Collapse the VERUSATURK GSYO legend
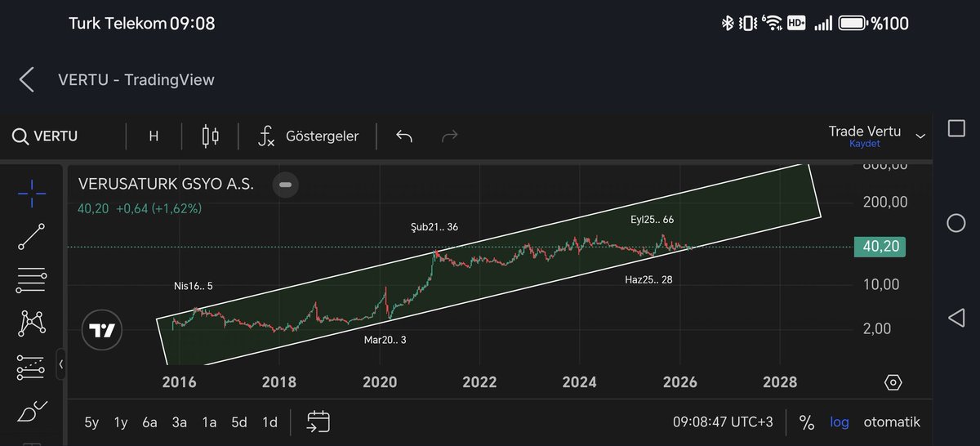980x446 pixels. 285,185
